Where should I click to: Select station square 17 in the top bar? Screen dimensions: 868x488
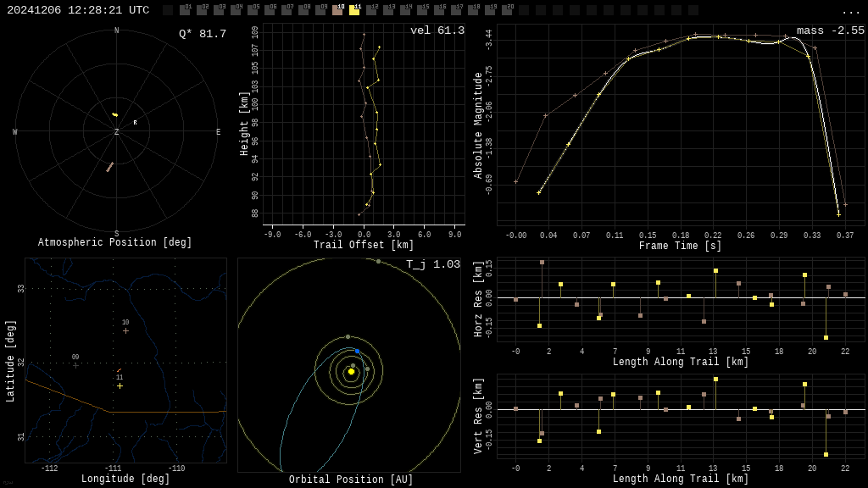[455, 10]
